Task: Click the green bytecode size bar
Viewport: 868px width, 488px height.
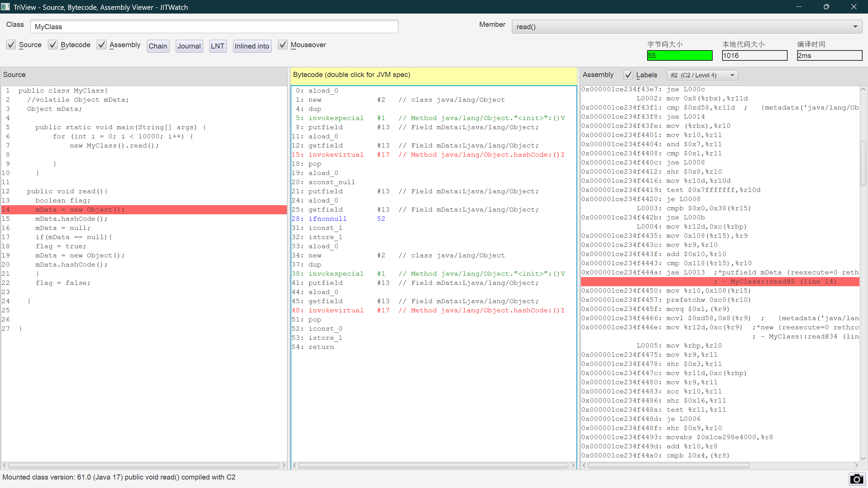Action: click(x=680, y=56)
